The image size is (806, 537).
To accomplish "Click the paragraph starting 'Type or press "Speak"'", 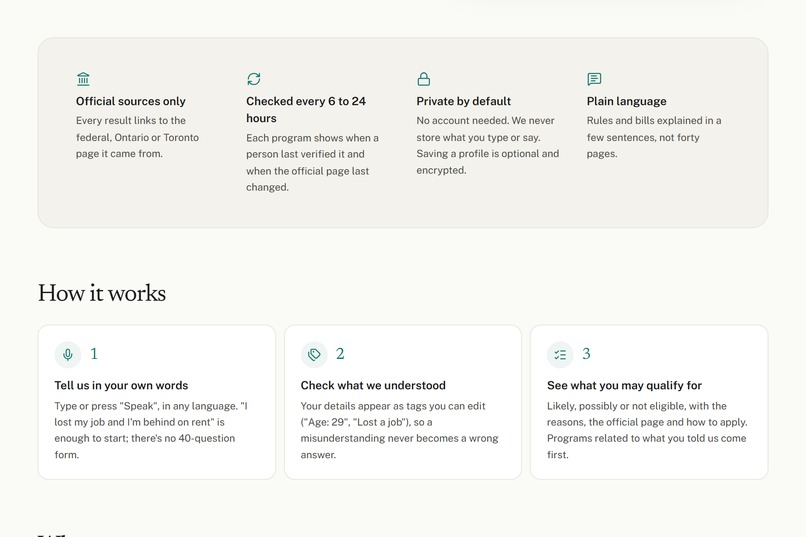I will 151,430.
